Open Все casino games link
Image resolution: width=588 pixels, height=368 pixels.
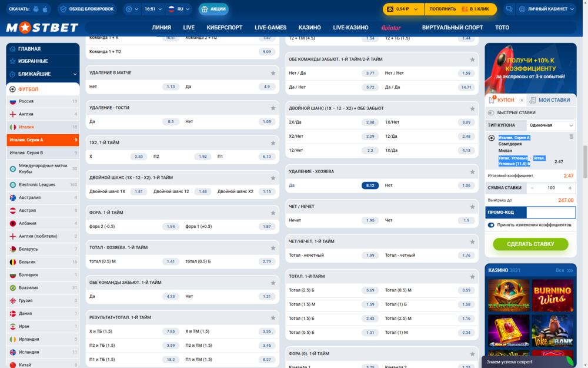[564, 270]
